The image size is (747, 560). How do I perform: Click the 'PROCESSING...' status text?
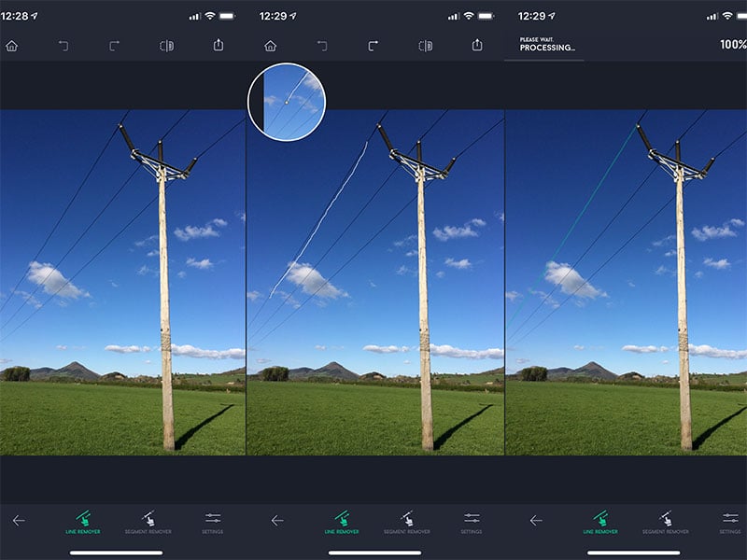pos(547,48)
